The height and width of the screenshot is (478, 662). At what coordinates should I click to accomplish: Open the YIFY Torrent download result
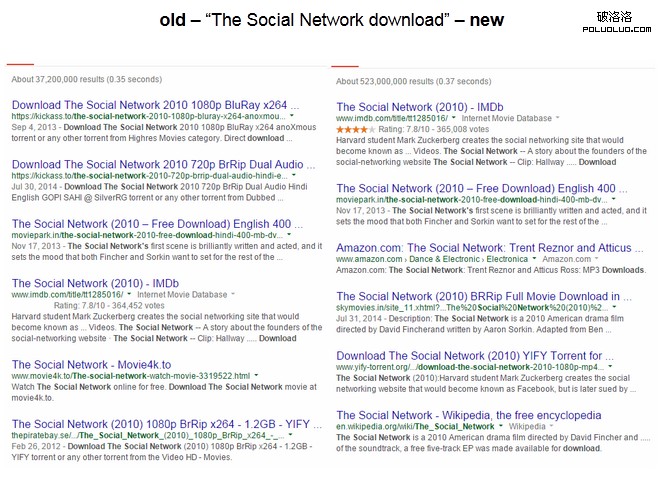click(x=471, y=355)
